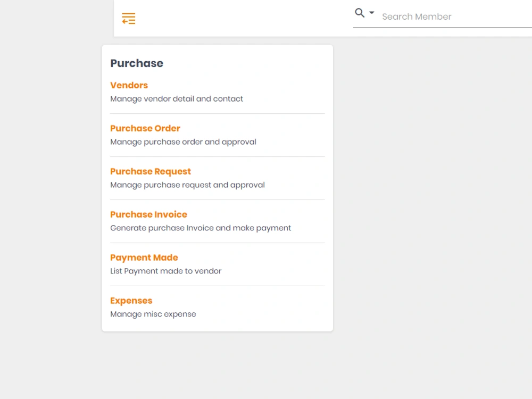
Task: Select Purchase Request from the menu
Action: coord(150,171)
